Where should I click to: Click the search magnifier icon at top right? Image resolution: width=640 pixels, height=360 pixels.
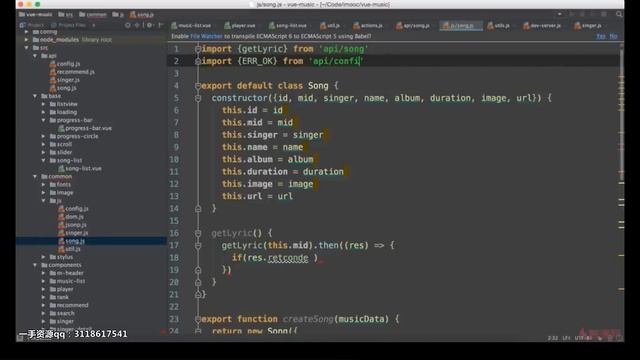pos(619,14)
